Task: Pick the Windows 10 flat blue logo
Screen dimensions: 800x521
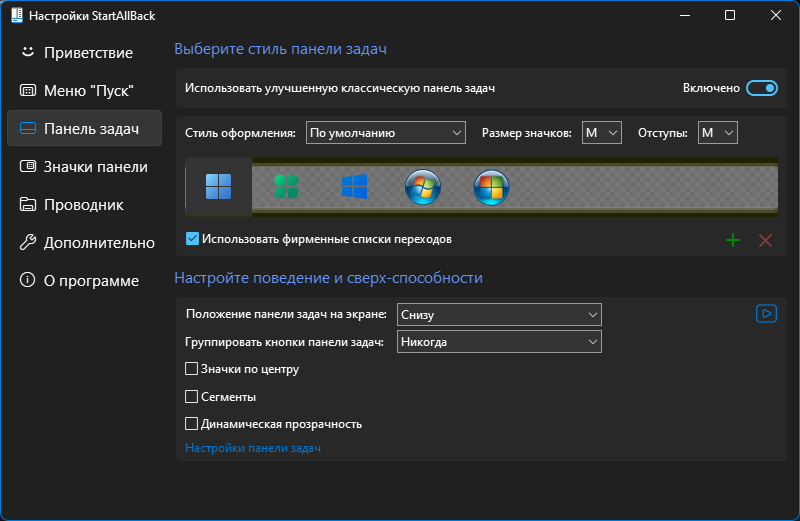Action: [355, 186]
